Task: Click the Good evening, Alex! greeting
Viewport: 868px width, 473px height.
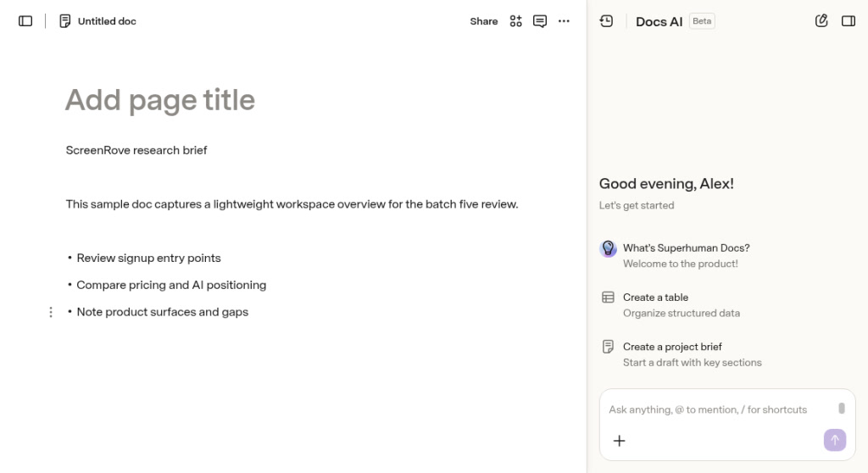Action: (x=666, y=183)
